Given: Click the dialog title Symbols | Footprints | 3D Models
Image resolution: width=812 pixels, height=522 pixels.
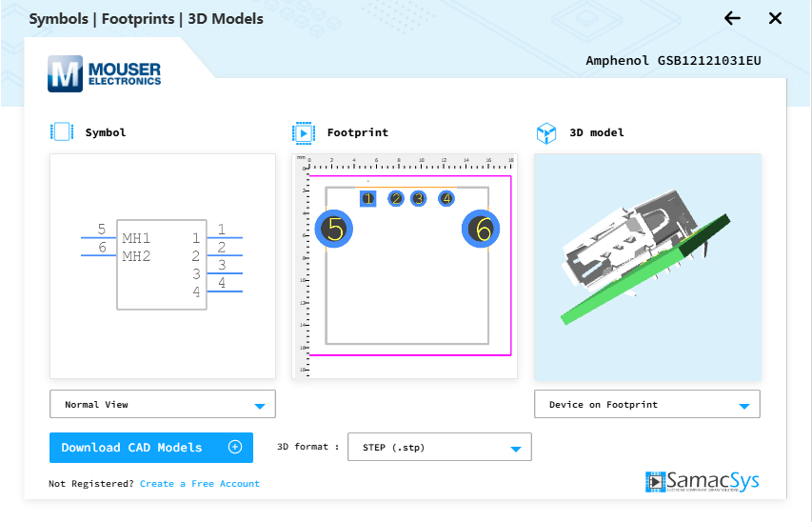Looking at the screenshot, I should 146,19.
